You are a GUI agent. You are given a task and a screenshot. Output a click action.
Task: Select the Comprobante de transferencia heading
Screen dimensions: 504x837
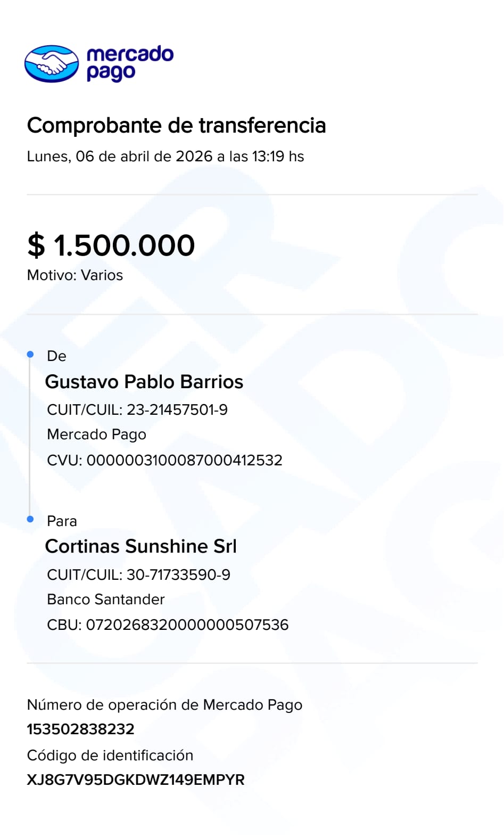pos(176,126)
